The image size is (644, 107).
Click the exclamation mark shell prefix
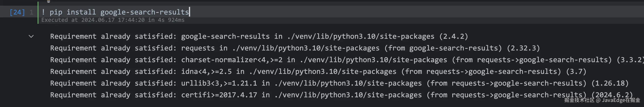pyautogui.click(x=43, y=12)
